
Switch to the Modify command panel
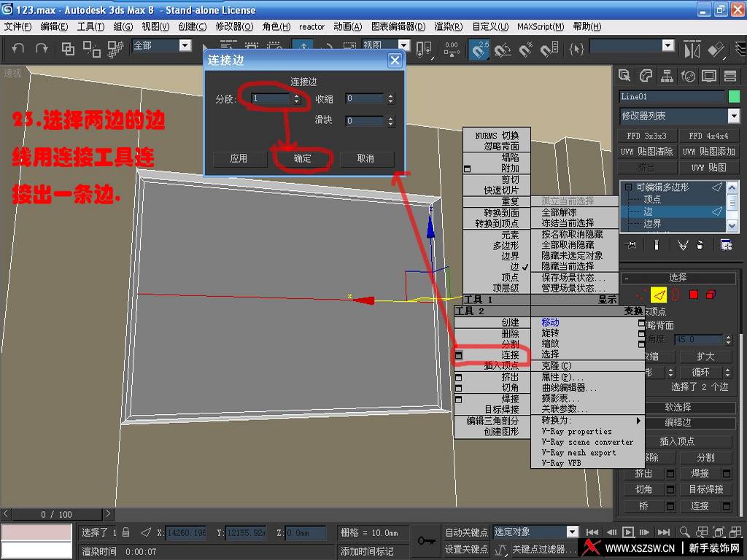(646, 75)
